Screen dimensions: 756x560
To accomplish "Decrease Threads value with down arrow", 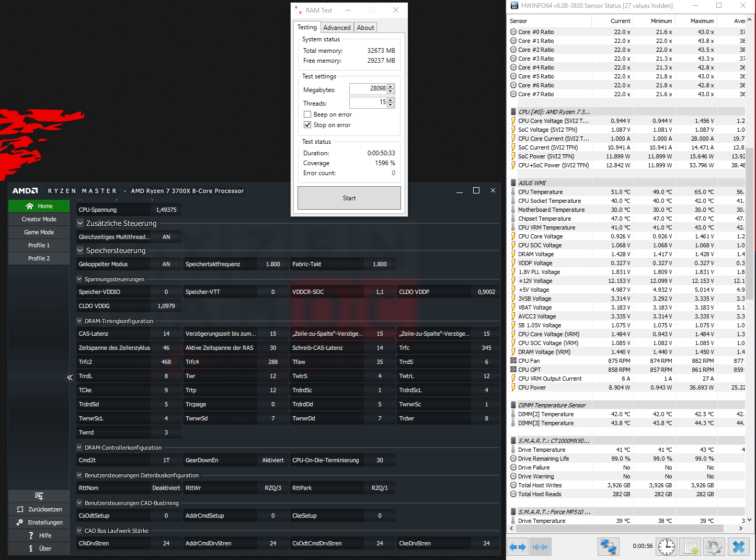I will (x=391, y=105).
